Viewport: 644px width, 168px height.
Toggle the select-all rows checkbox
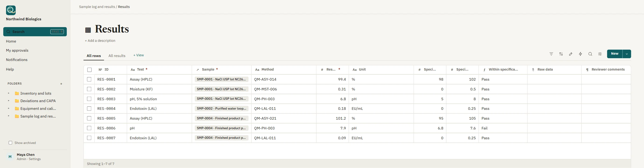(89, 70)
